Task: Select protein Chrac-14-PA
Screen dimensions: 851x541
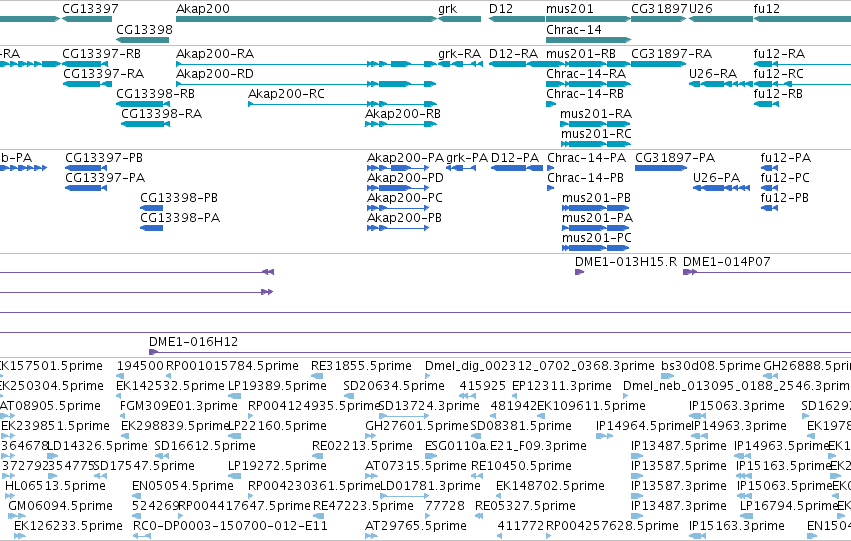Action: pos(550,168)
